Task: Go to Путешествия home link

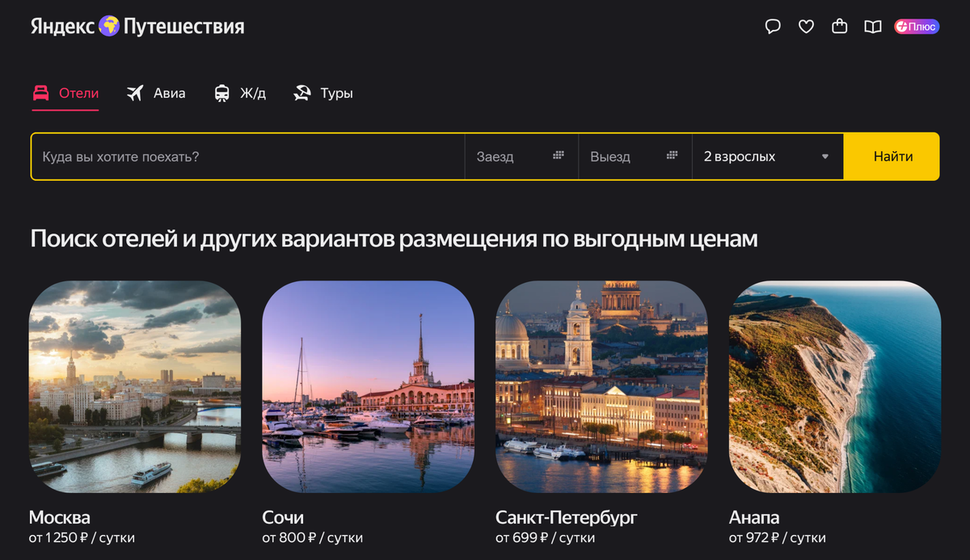Action: (183, 27)
